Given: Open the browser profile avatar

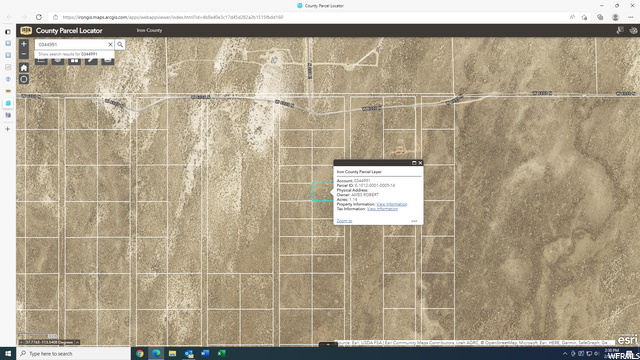Looking at the screenshot, I should point(615,17).
